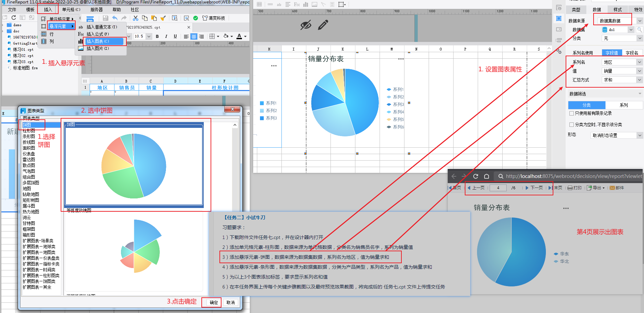Click the dataset search magnifier icon

pos(640,30)
